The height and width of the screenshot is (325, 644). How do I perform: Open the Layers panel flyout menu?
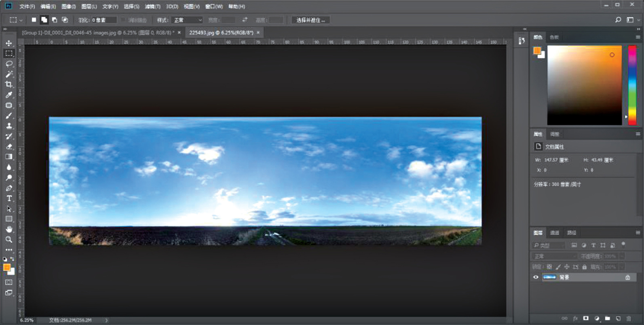pyautogui.click(x=638, y=232)
